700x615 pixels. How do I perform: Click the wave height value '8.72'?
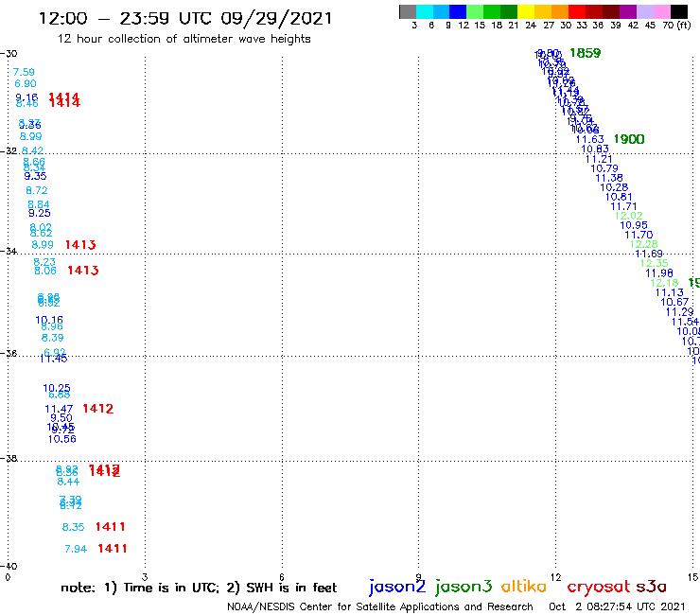click(x=37, y=191)
